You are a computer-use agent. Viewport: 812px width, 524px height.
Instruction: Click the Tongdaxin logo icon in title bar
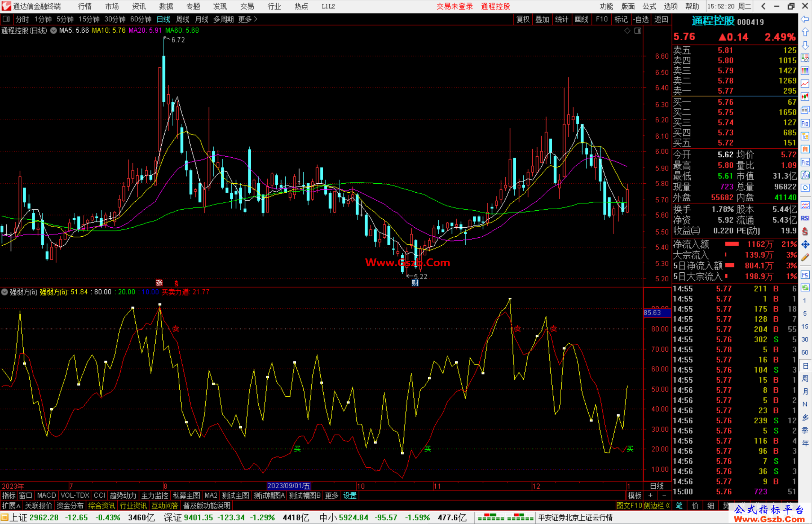pyautogui.click(x=6, y=6)
